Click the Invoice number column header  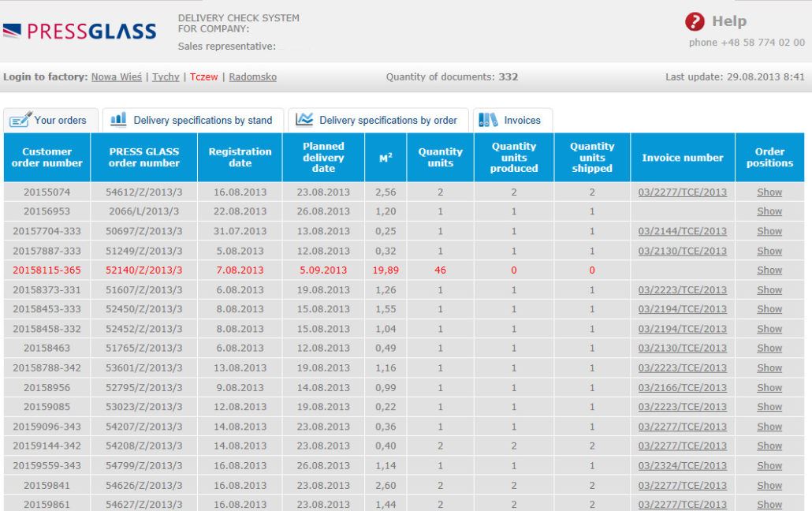tap(683, 158)
